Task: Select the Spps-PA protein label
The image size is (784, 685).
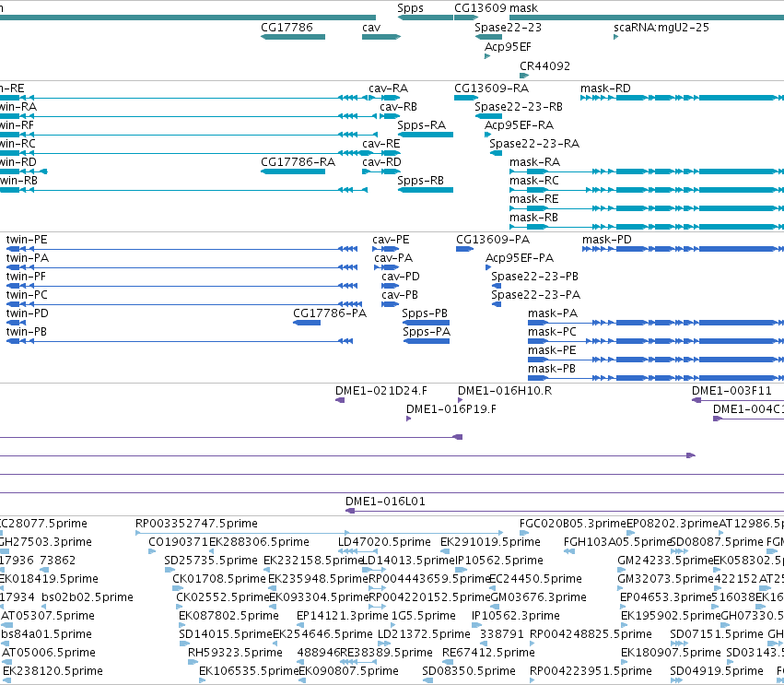Action: [427, 332]
